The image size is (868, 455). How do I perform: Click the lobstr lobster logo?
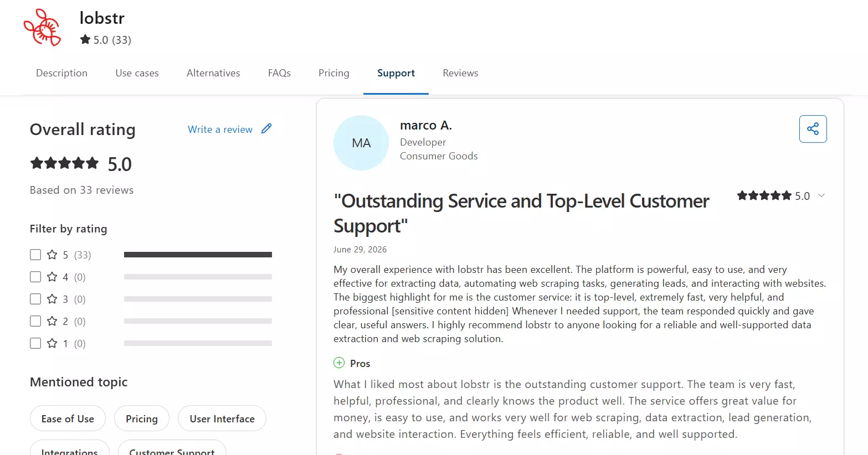point(42,28)
